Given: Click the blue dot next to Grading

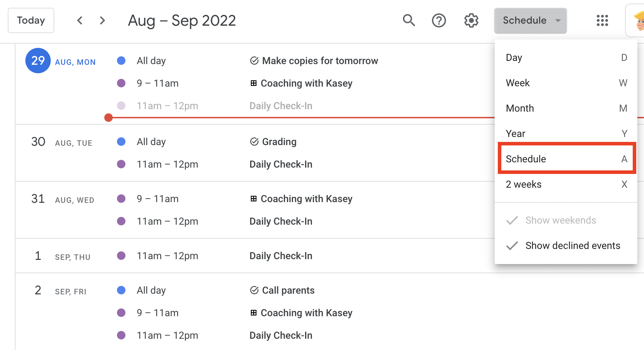Looking at the screenshot, I should click(121, 142).
